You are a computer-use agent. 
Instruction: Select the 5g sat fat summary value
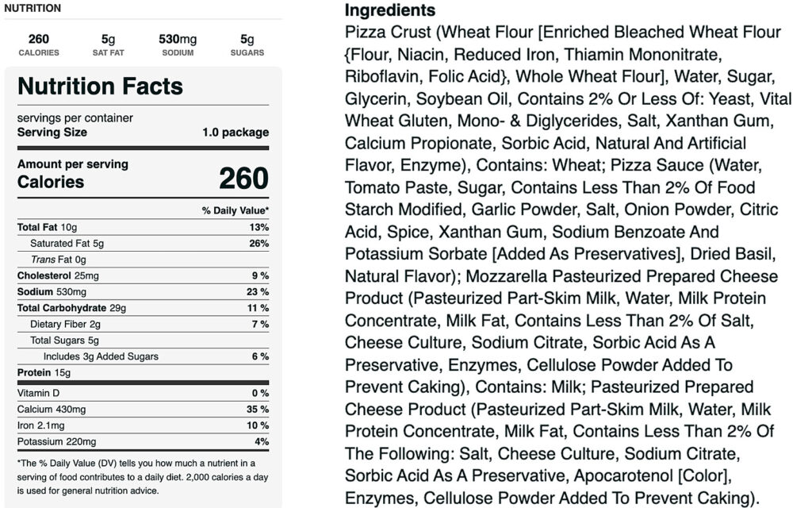coord(108,40)
